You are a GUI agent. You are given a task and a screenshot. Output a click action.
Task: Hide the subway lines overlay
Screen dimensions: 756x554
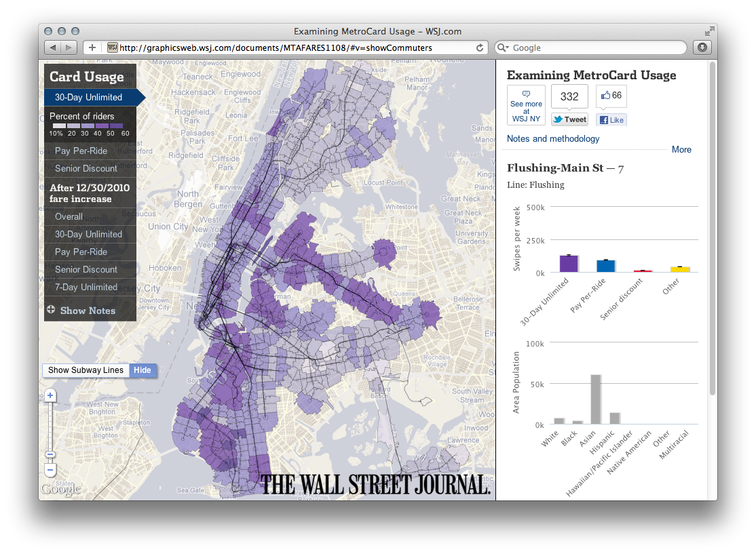pos(143,370)
